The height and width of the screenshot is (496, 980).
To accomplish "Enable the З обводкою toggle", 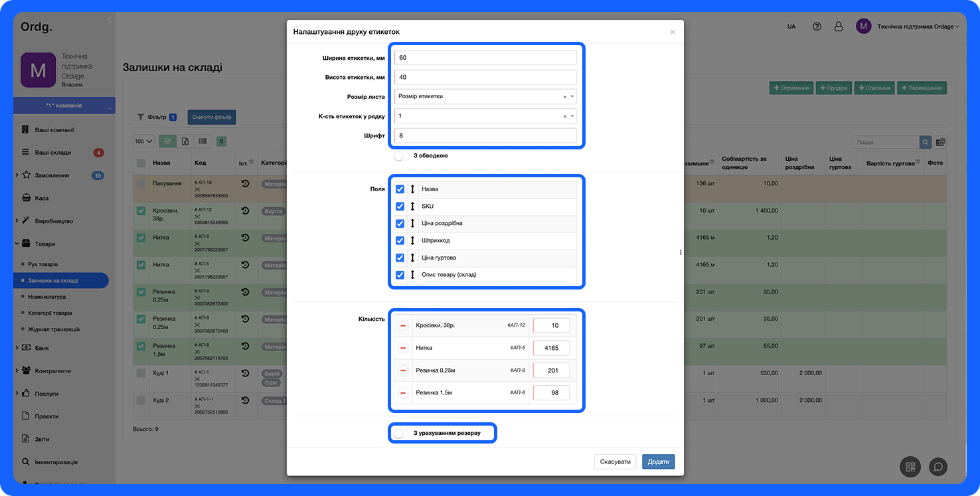I will tap(400, 156).
